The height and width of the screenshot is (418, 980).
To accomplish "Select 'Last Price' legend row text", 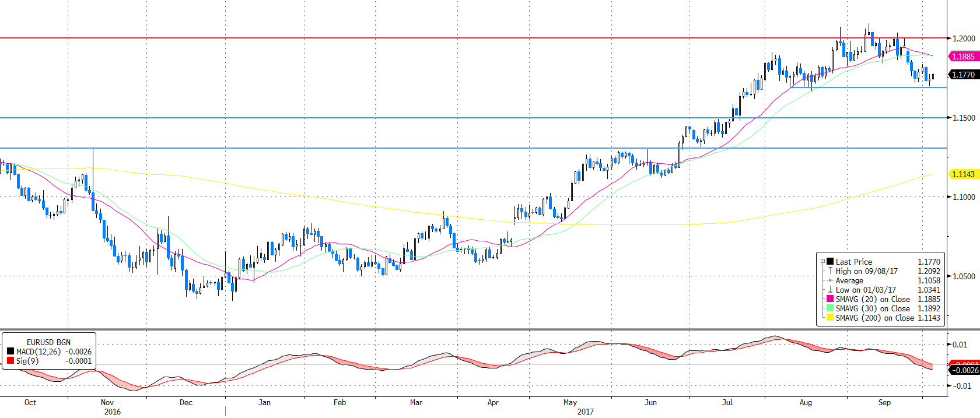I will pos(854,262).
